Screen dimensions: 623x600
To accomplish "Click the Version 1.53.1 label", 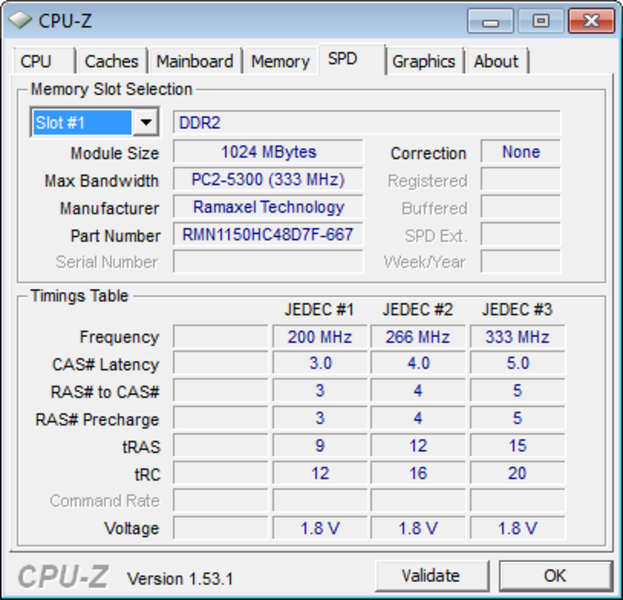I will point(180,579).
